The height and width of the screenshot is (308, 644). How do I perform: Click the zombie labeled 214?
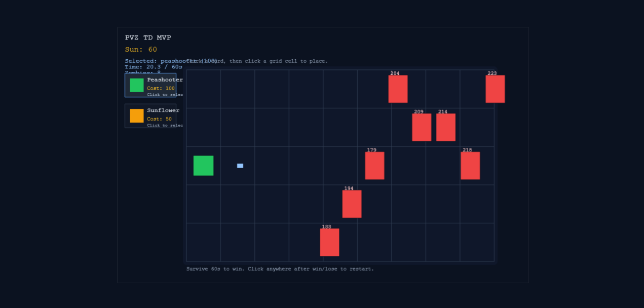[446, 127]
